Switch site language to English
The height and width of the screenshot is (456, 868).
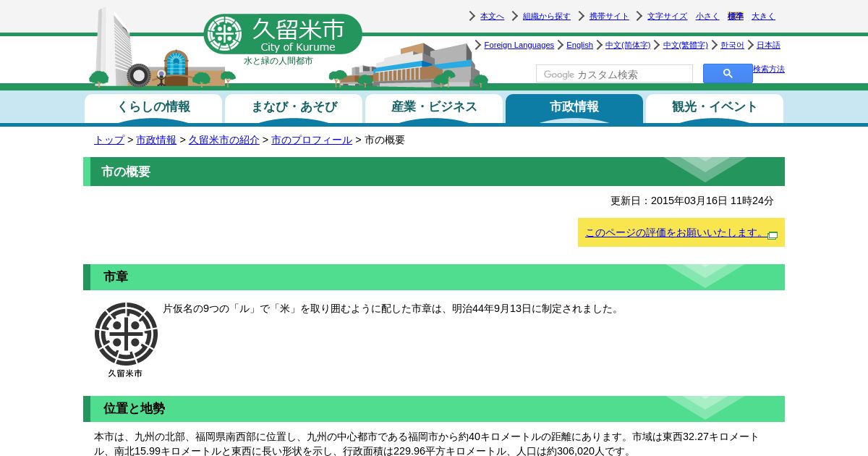point(579,45)
